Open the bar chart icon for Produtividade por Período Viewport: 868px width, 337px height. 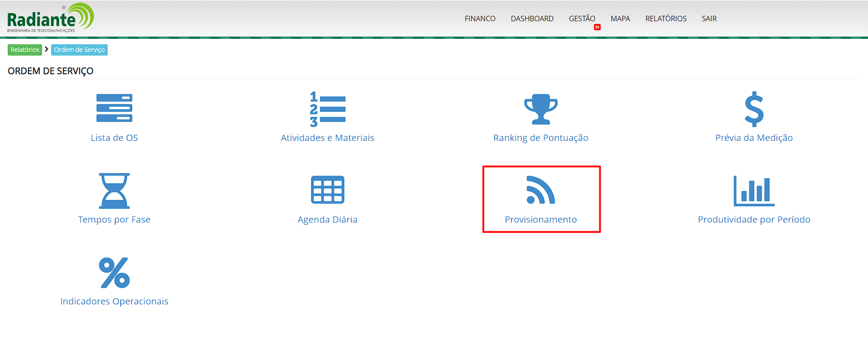[754, 191]
